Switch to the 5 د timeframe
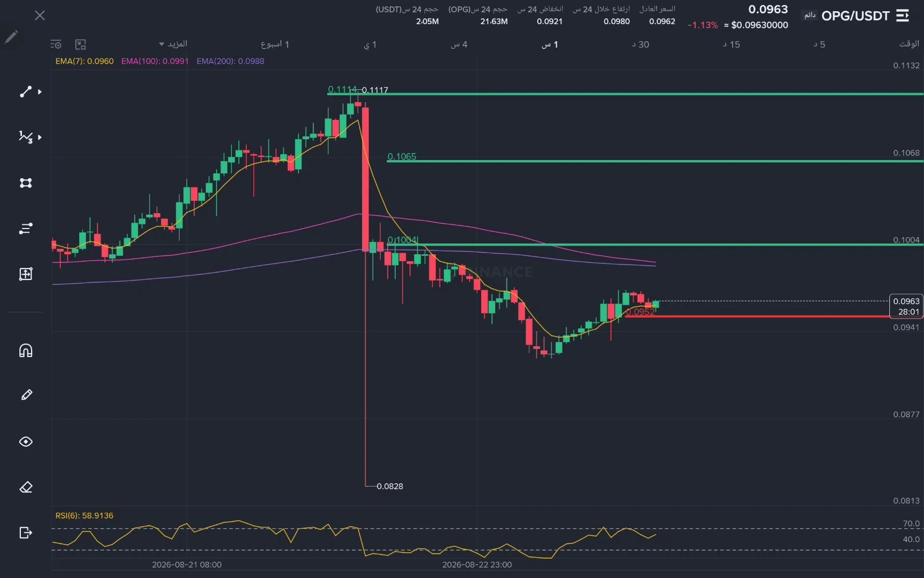This screenshot has height=578, width=924. [x=819, y=44]
